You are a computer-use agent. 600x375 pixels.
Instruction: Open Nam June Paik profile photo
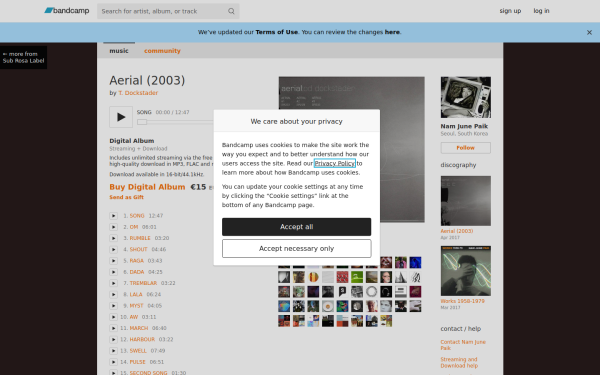click(x=466, y=97)
